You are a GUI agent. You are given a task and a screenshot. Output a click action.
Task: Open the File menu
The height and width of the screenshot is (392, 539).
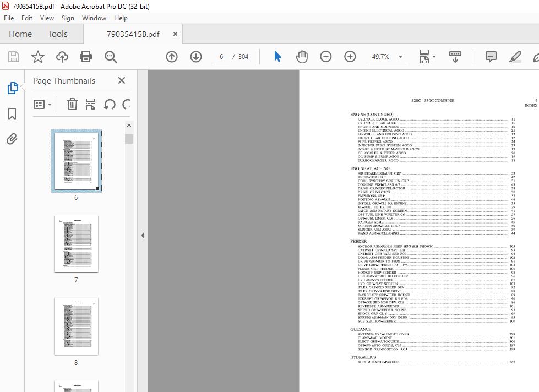9,18
